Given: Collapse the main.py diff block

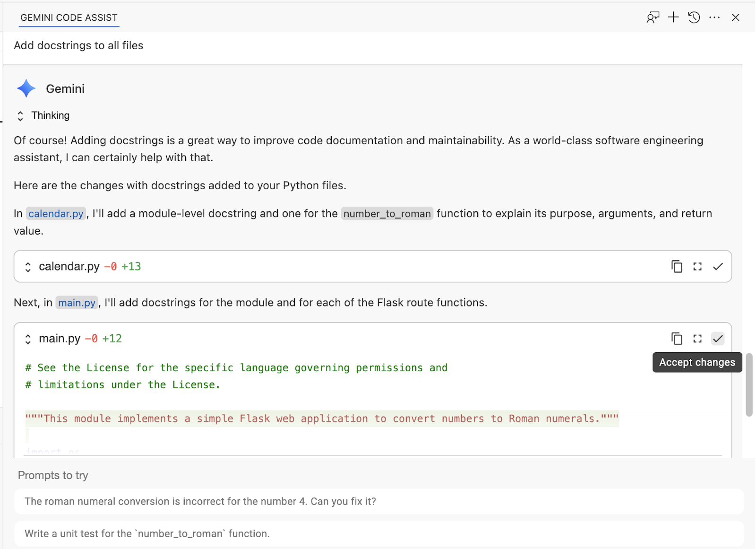Looking at the screenshot, I should 28,339.
